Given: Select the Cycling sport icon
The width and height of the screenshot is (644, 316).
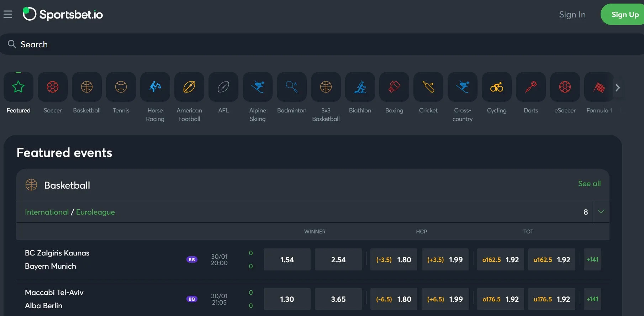Looking at the screenshot, I should click(x=497, y=87).
